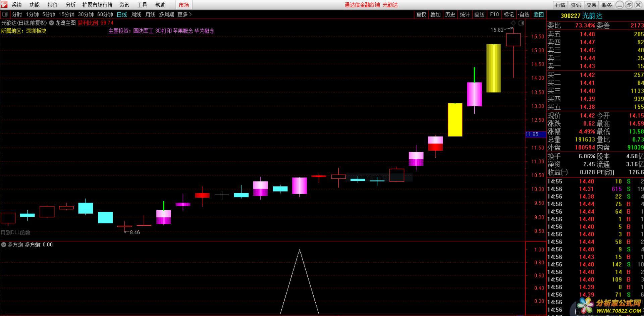Viewport: 644px width, 316px height.
Task: Switch chart to 分时 view
Action: click(x=17, y=14)
